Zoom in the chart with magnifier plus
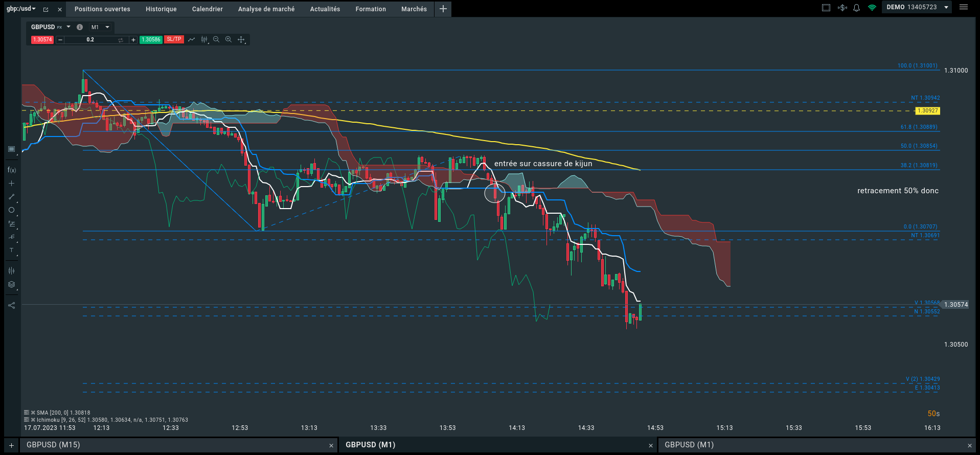Image resolution: width=980 pixels, height=455 pixels. [229, 39]
